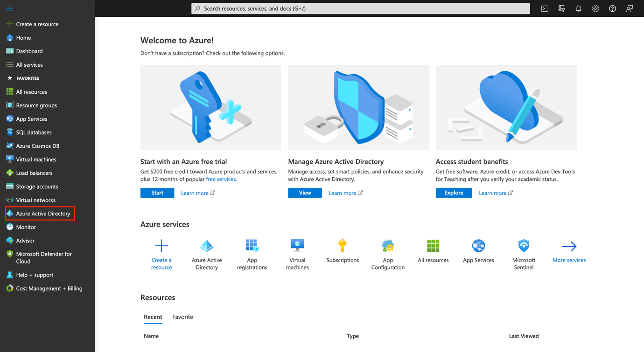Open App registrations under Azure services
This screenshot has height=352, width=644.
[252, 254]
